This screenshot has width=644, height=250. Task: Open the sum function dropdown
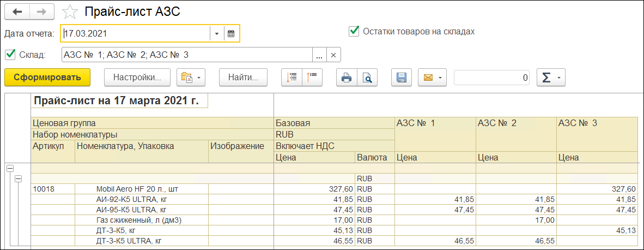click(x=551, y=78)
